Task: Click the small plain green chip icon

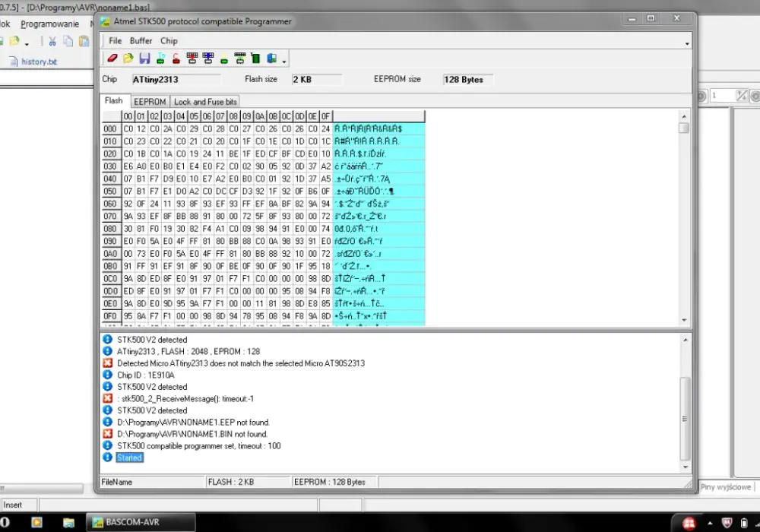Action: click(x=224, y=60)
